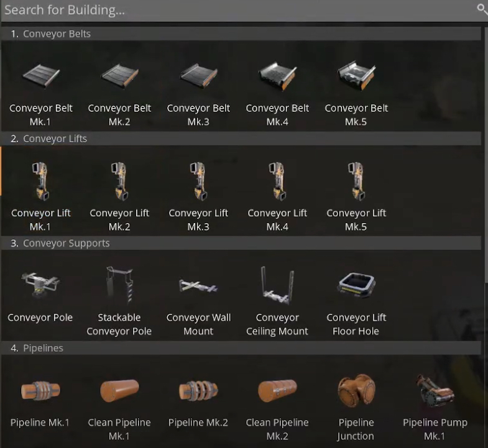The width and height of the screenshot is (488, 448).
Task: Pick the Conveyor Lift Mk.3 icon
Action: click(198, 181)
